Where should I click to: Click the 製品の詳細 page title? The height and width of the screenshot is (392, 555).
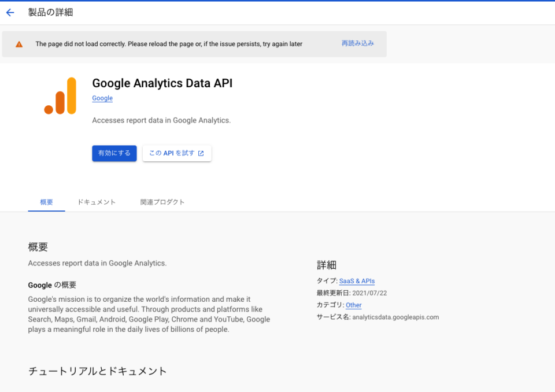49,12
